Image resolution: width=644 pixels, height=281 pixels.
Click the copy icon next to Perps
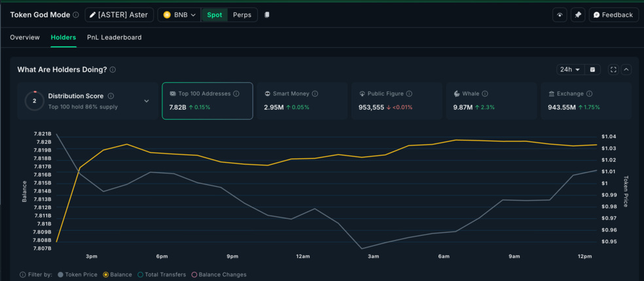click(x=267, y=15)
